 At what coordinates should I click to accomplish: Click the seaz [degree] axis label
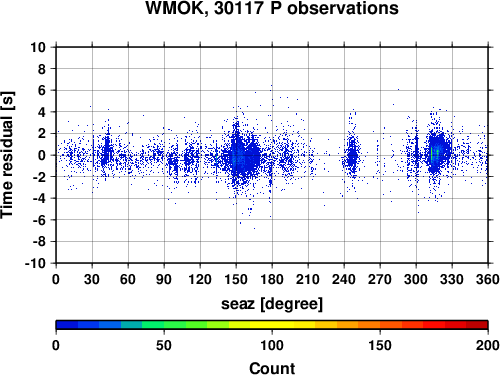click(x=272, y=304)
